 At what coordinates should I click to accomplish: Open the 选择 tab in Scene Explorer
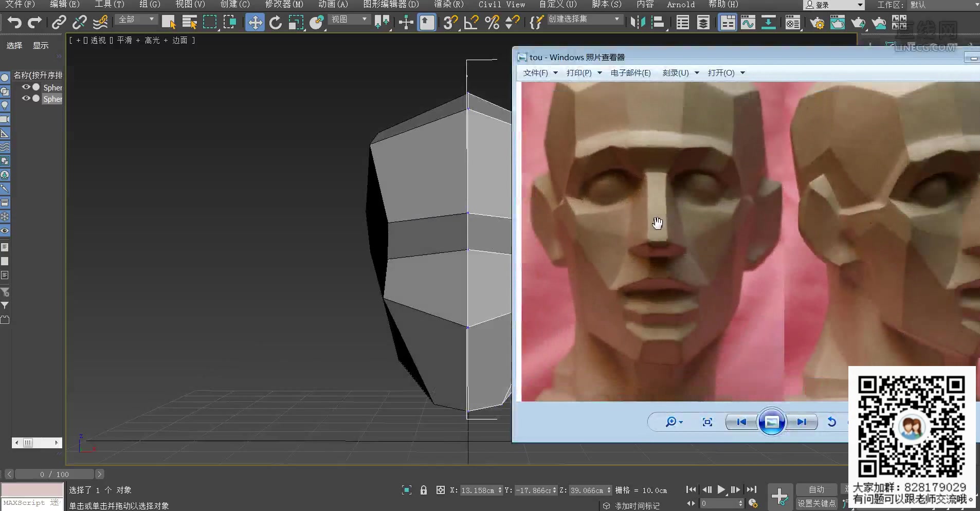(14, 46)
